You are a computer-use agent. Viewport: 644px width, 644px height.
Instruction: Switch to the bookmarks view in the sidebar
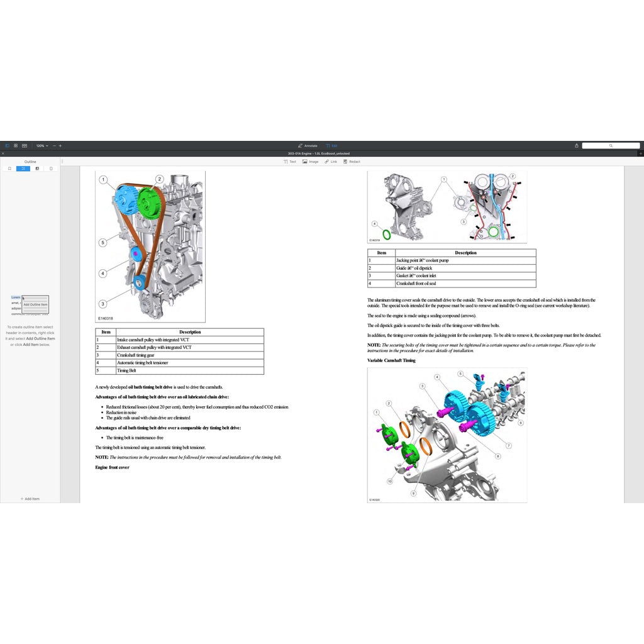[10, 169]
